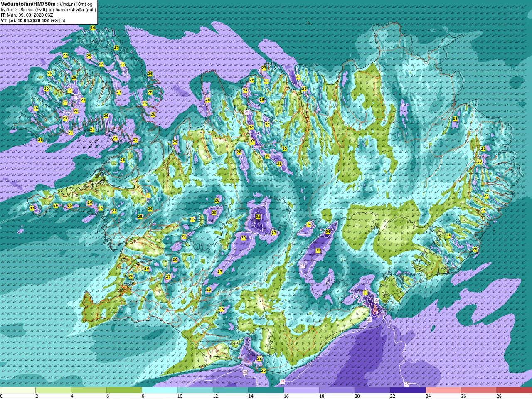Select the red legend swatch above 28
The image size is (532, 399).
point(514,390)
